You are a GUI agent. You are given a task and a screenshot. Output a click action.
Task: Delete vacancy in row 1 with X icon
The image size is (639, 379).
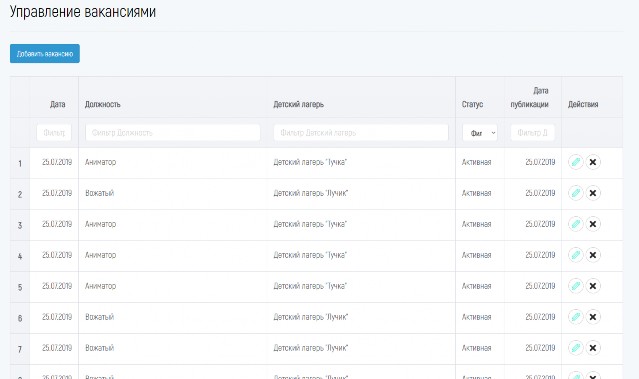point(593,162)
